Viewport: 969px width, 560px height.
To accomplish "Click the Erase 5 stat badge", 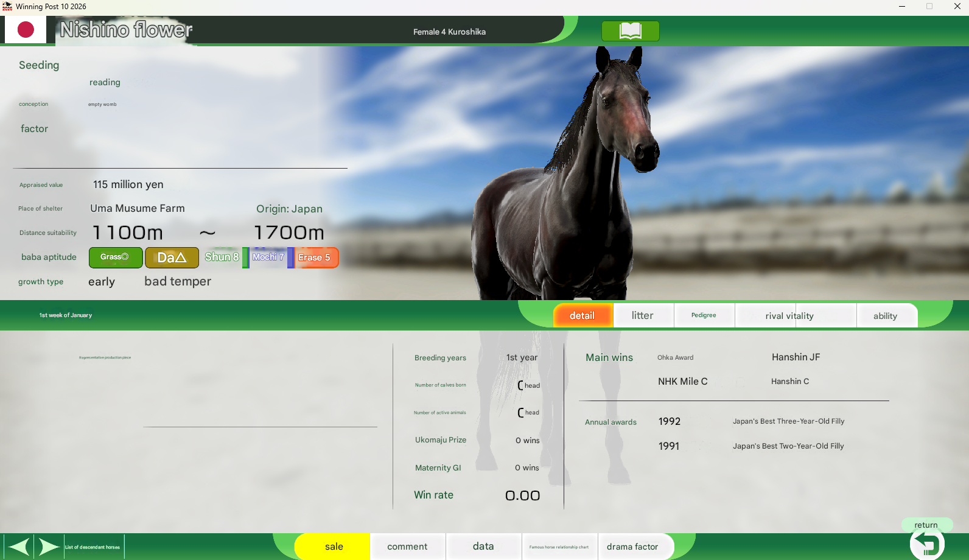I will [x=315, y=257].
